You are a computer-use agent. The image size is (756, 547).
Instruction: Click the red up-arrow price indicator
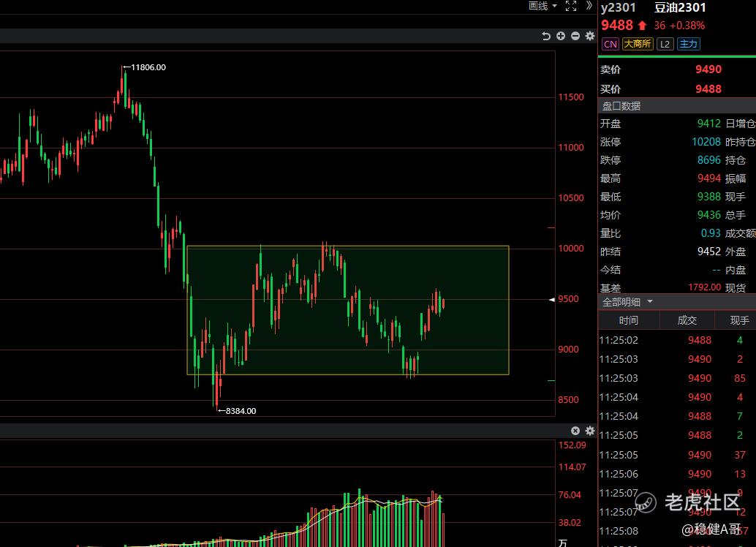click(x=642, y=26)
